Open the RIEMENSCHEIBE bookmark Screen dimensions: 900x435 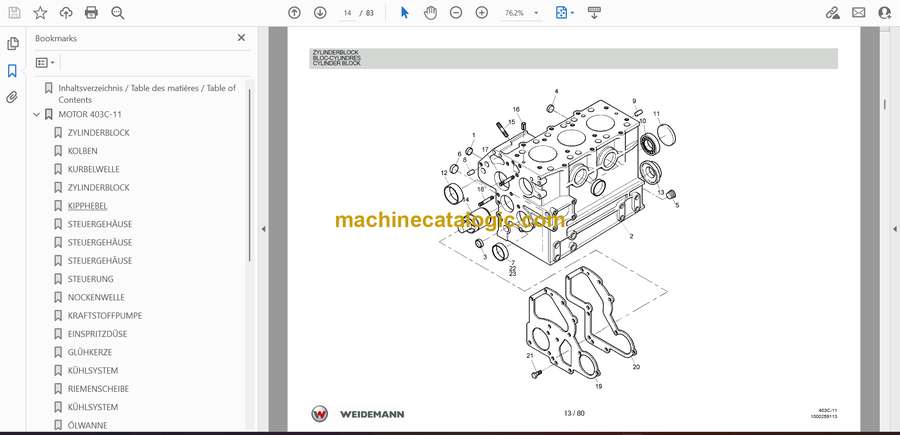tap(98, 389)
